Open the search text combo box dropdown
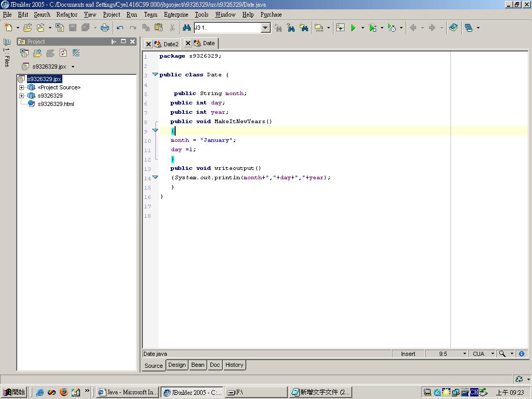Viewport: 532px width, 399px height. coord(265,28)
